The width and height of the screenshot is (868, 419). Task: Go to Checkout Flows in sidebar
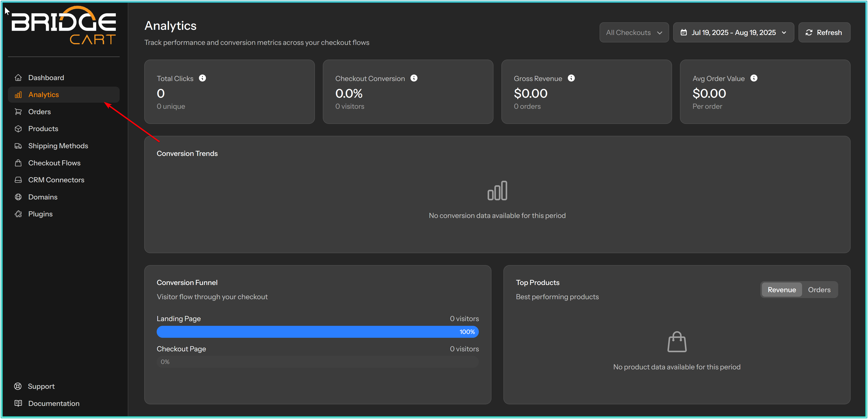click(54, 163)
